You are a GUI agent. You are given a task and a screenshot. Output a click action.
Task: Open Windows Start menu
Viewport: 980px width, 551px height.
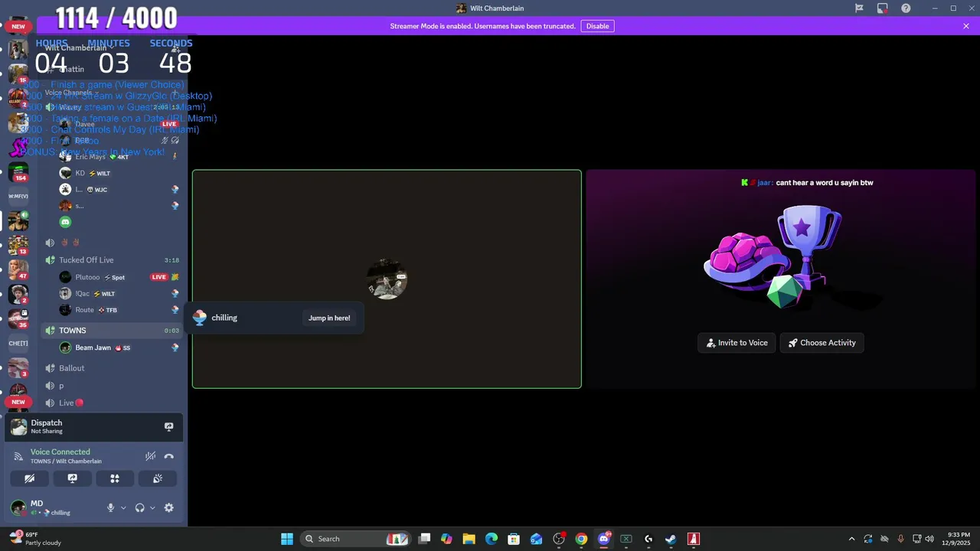point(287,539)
